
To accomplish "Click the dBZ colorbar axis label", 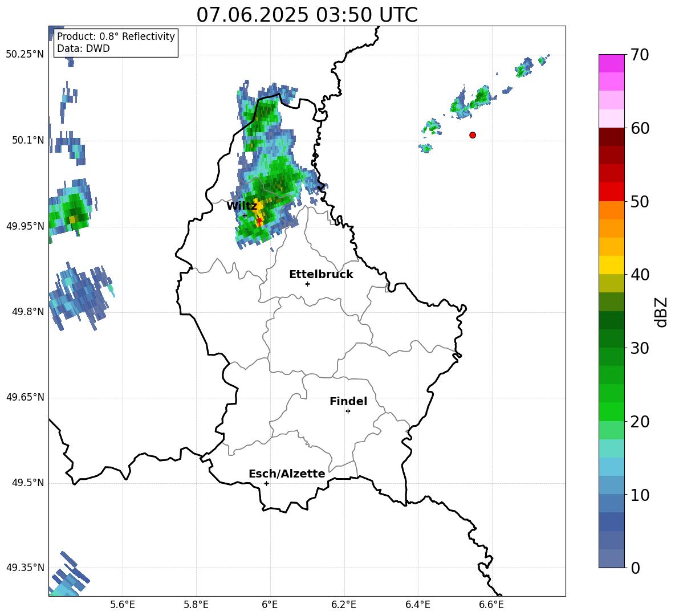I will coord(662,312).
